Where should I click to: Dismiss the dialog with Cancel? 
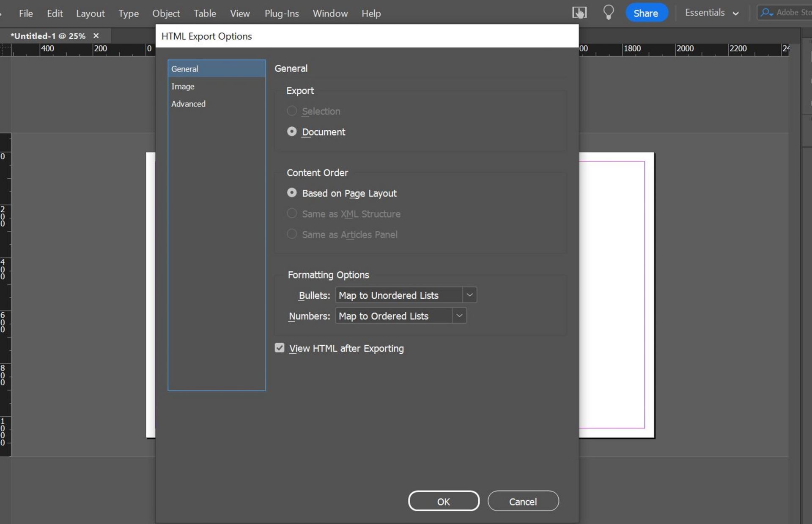pos(523,501)
